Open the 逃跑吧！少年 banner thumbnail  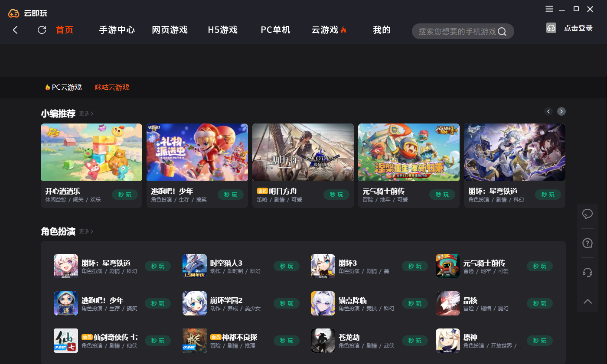pos(197,152)
